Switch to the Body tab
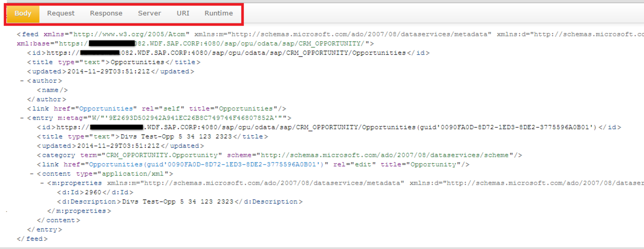644x249 pixels. (x=23, y=13)
